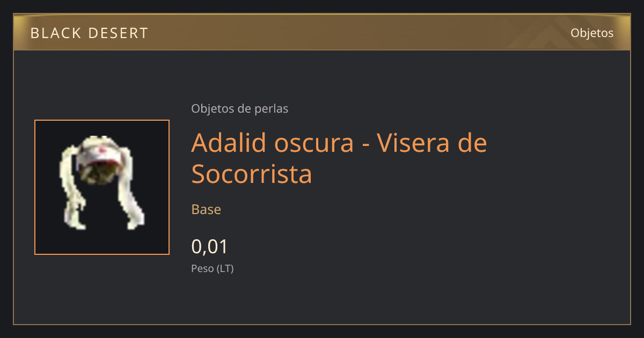644x338 pixels.
Task: Open the Objetos section link
Action: pos(592,33)
